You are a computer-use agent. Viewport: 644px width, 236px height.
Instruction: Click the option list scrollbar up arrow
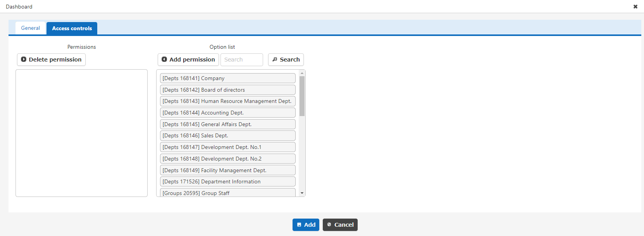coord(302,73)
